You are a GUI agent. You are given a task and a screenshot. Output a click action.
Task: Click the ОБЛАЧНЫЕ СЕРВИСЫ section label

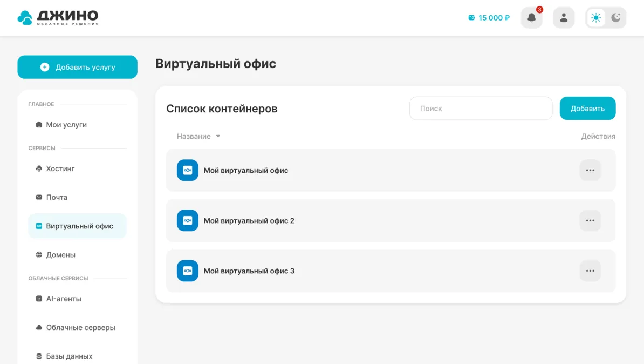58,279
